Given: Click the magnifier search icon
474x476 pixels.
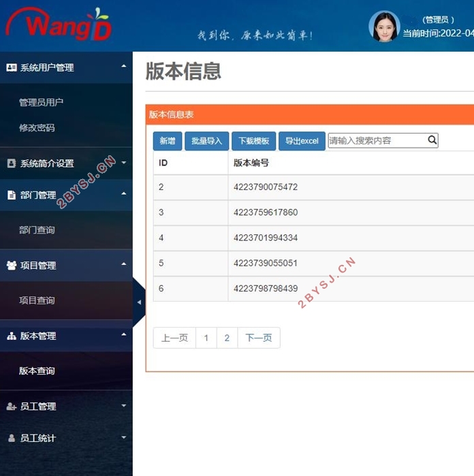Looking at the screenshot, I should pyautogui.click(x=432, y=140).
